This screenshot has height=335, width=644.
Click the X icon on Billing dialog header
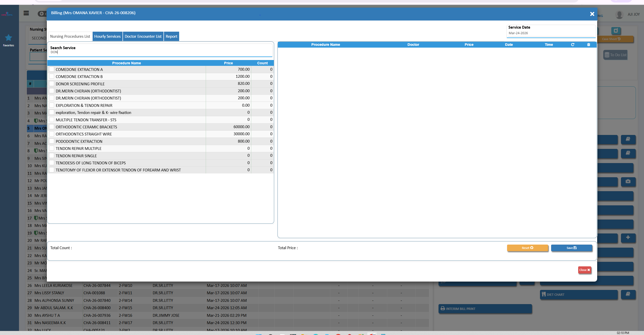(x=592, y=14)
